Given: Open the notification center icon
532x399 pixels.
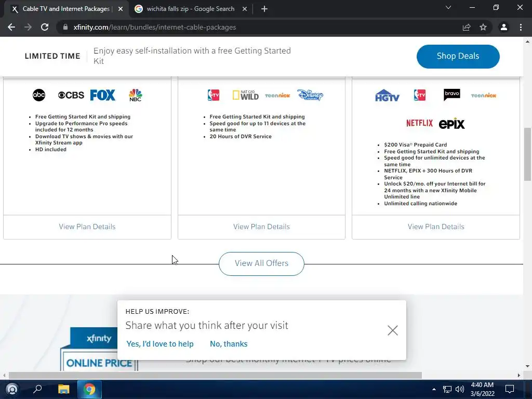Looking at the screenshot, I should (510, 389).
